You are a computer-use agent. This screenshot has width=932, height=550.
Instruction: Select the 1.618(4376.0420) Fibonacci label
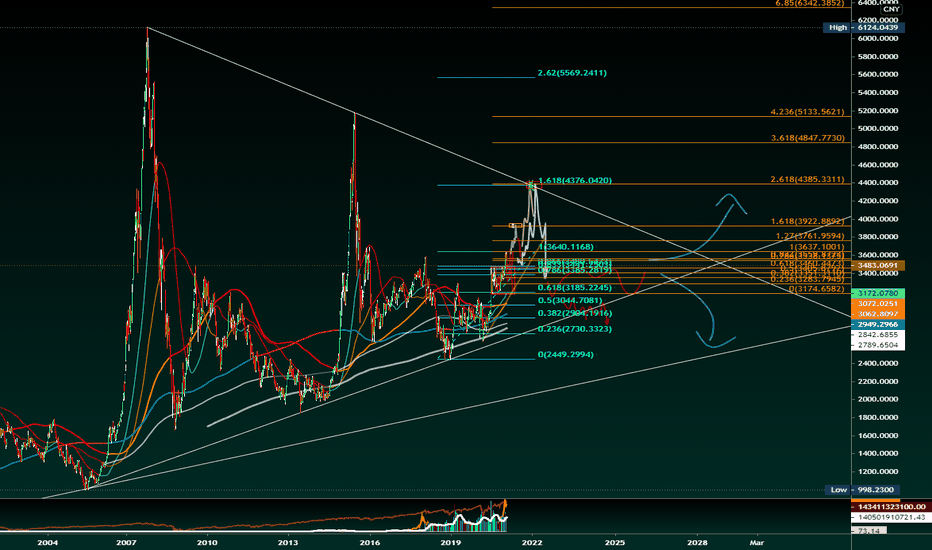[575, 180]
